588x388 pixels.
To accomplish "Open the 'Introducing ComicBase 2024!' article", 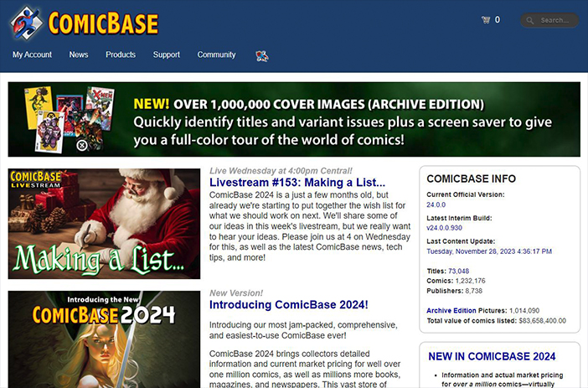I will tap(289, 305).
